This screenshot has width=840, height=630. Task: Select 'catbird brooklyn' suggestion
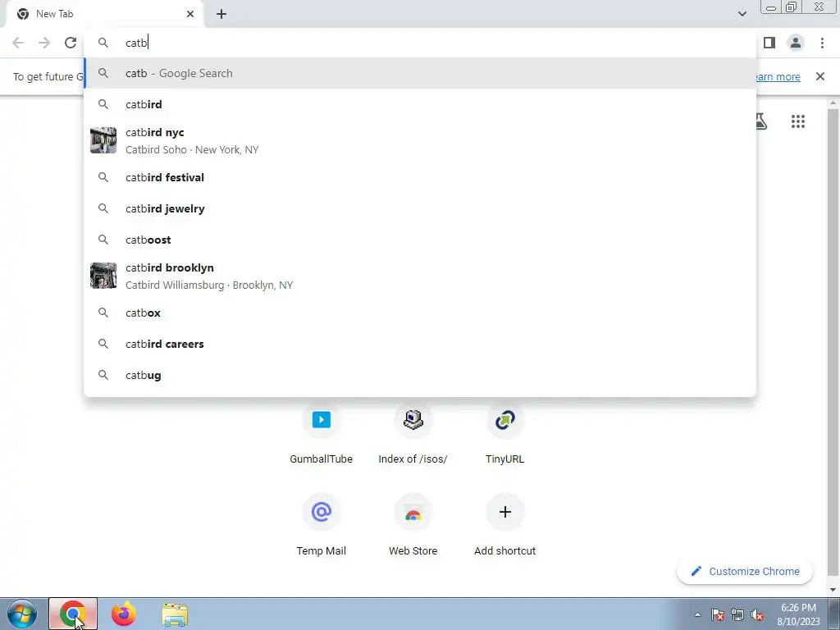pos(420,276)
